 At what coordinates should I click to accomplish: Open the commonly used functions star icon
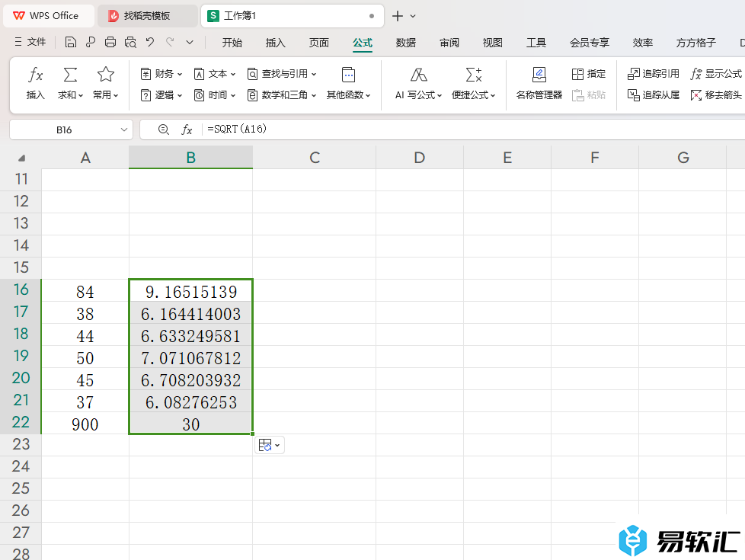tap(105, 75)
